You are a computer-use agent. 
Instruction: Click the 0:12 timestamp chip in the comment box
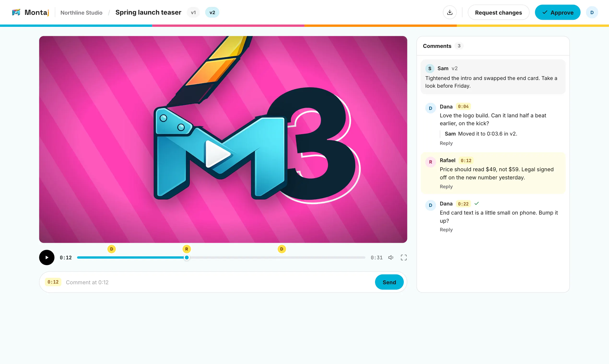53,282
